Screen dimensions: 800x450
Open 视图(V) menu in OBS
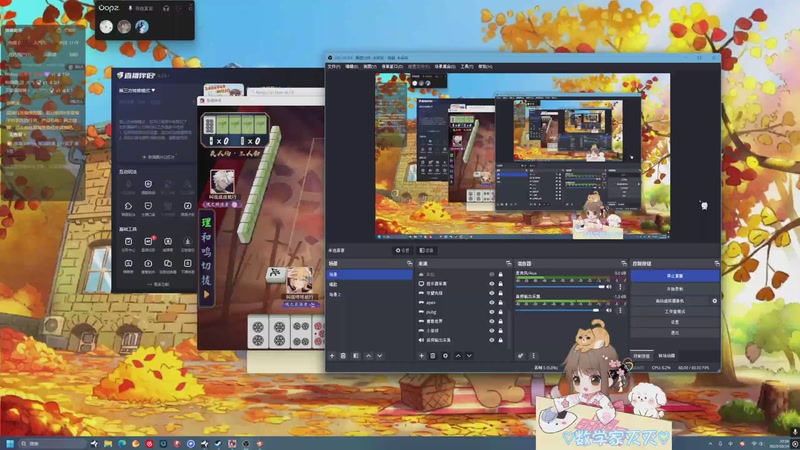370,66
